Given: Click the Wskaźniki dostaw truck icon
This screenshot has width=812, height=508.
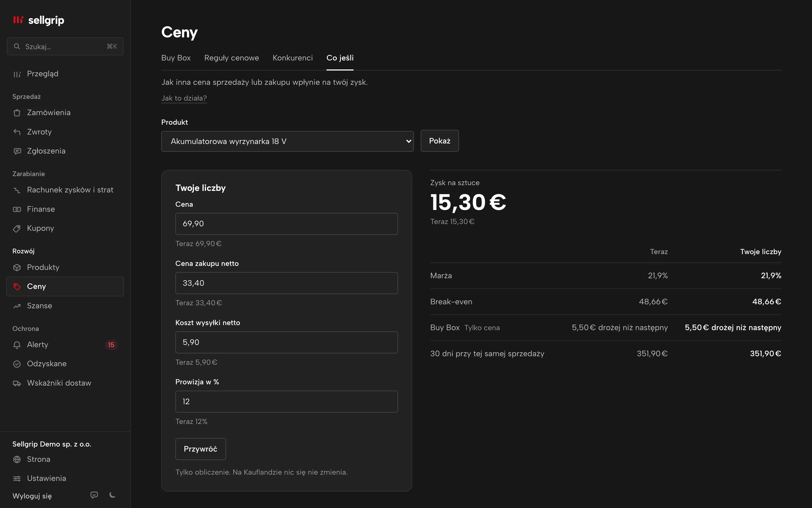Looking at the screenshot, I should 17,383.
